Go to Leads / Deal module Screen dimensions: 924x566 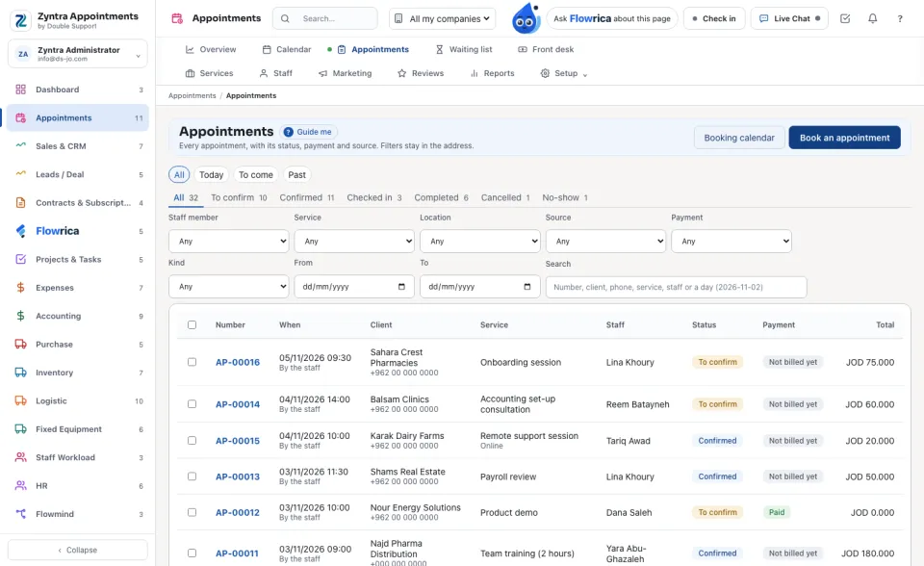pyautogui.click(x=78, y=174)
